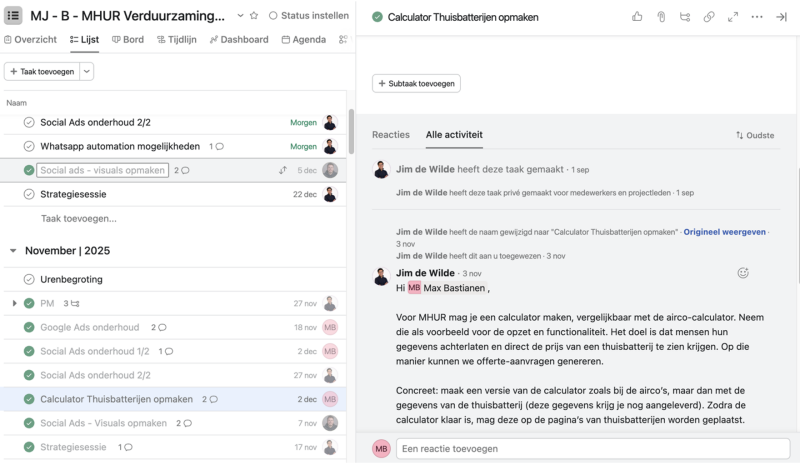The height and width of the screenshot is (470, 800).
Task: Click the paperclip attachment icon
Action: (x=661, y=17)
